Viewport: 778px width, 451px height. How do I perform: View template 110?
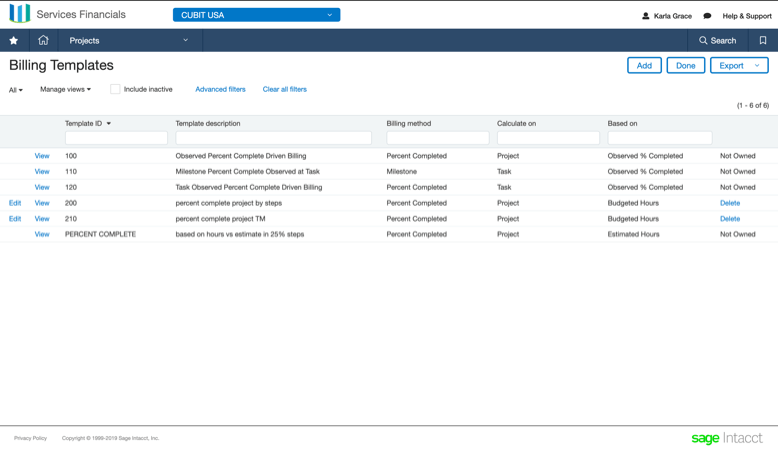tap(42, 171)
